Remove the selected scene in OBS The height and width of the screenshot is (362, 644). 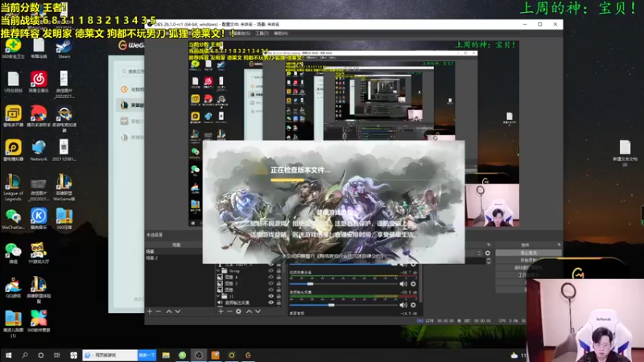158,311
